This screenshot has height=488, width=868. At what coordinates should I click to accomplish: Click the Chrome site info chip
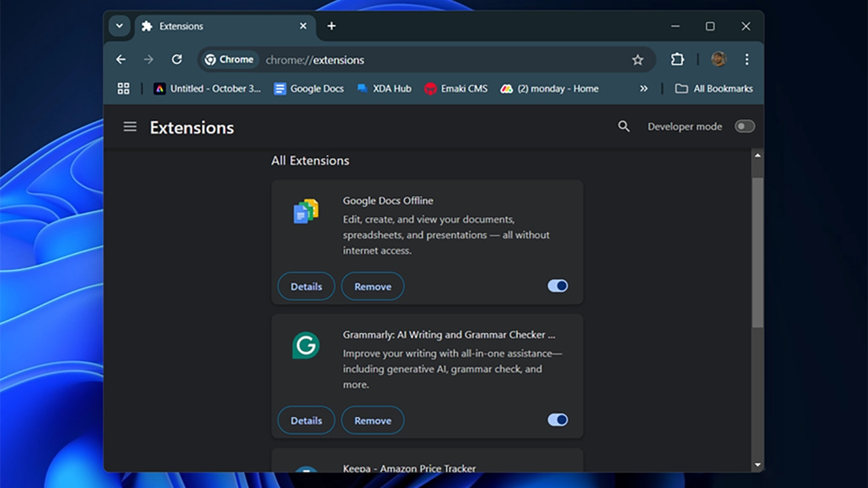230,60
